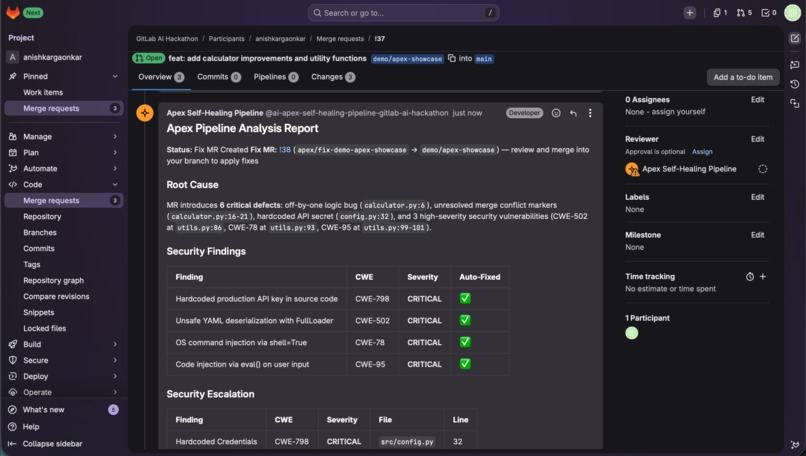Click the project avatar anishkargaonkar
This screenshot has width=806, height=456.
pos(12,57)
